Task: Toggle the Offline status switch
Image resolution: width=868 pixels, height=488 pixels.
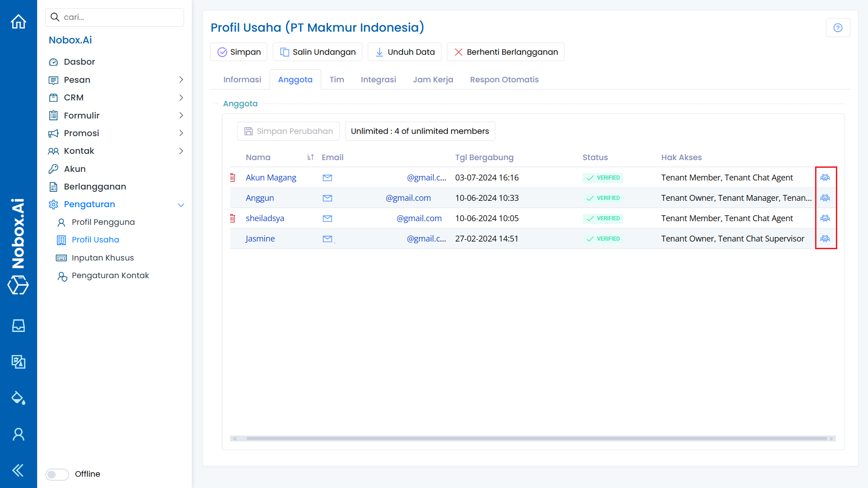Action: point(57,474)
